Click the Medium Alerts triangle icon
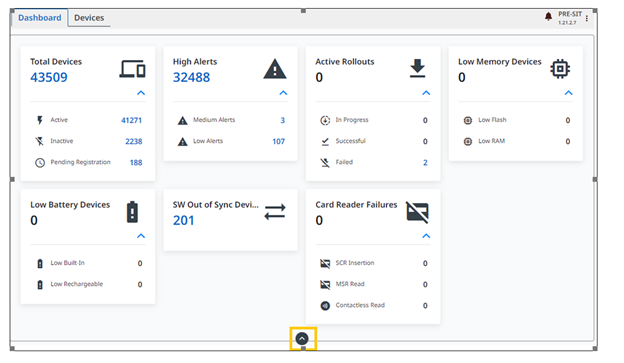The width and height of the screenshot is (624, 363). (183, 121)
